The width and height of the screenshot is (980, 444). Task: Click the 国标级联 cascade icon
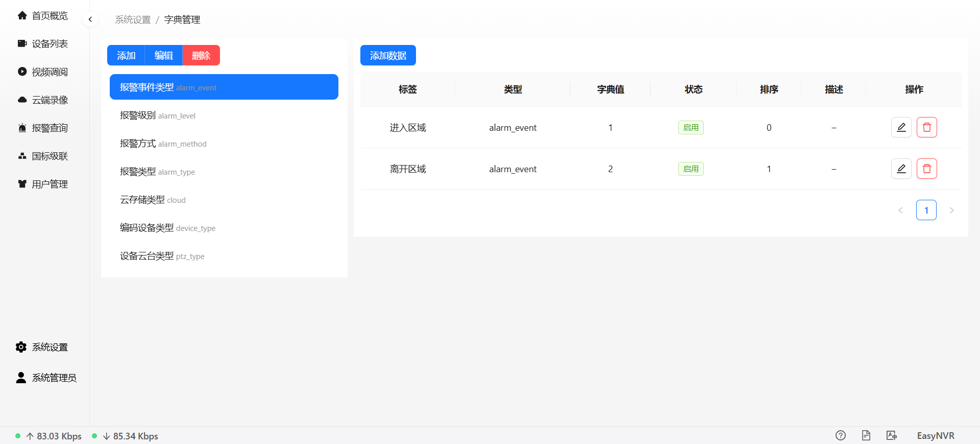22,156
